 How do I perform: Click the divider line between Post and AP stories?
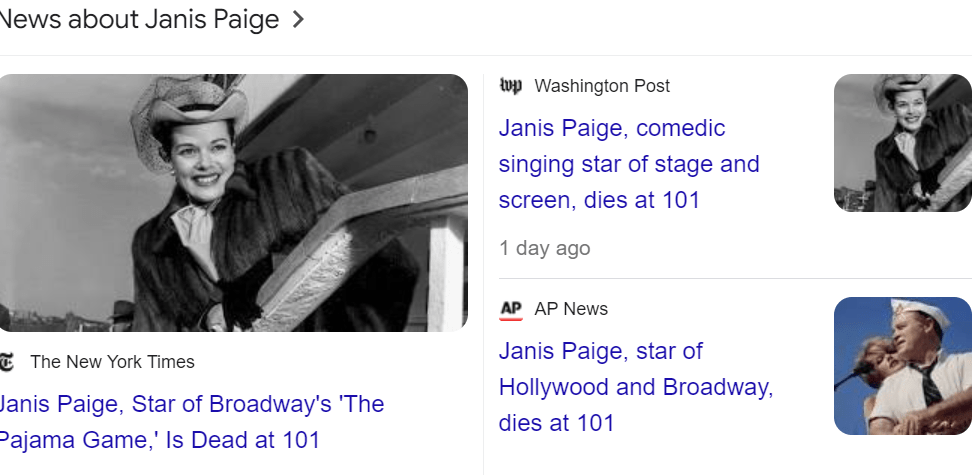tap(735, 279)
